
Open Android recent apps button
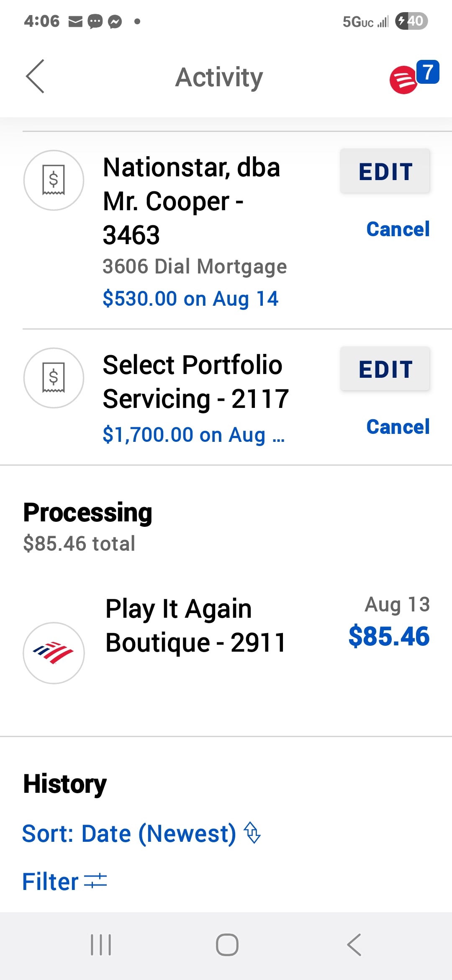pos(101,945)
